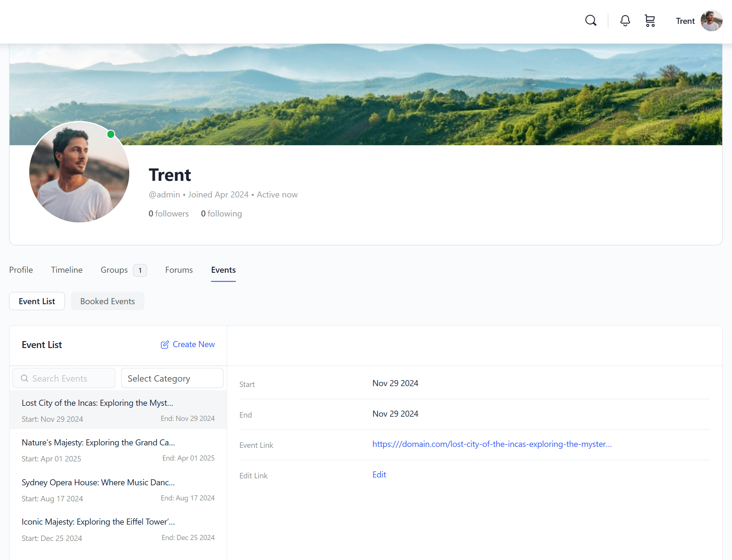This screenshot has width=732, height=560.
Task: Click the large profile picture
Action: [x=79, y=172]
